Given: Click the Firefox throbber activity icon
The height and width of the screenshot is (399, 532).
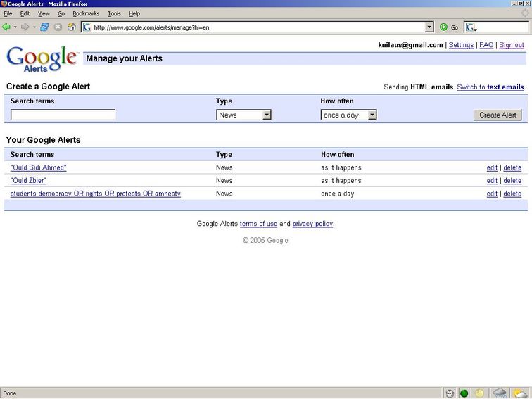Looking at the screenshot, I should click(525, 13).
